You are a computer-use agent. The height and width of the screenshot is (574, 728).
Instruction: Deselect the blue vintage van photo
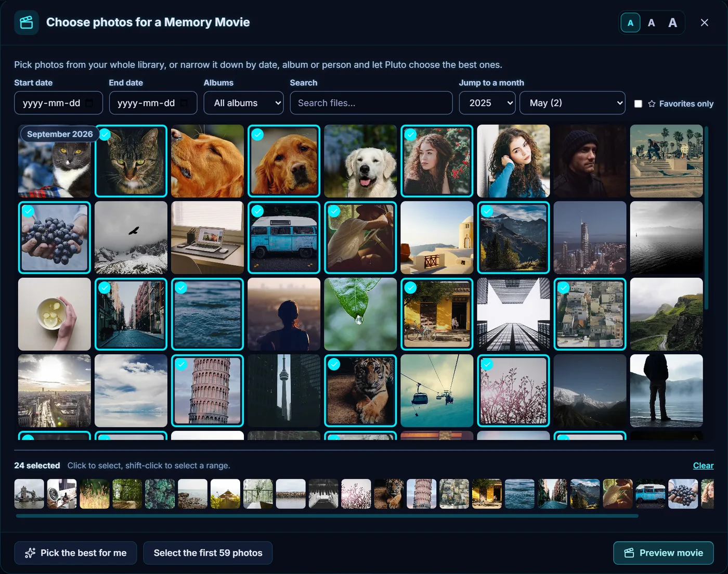[x=284, y=237]
